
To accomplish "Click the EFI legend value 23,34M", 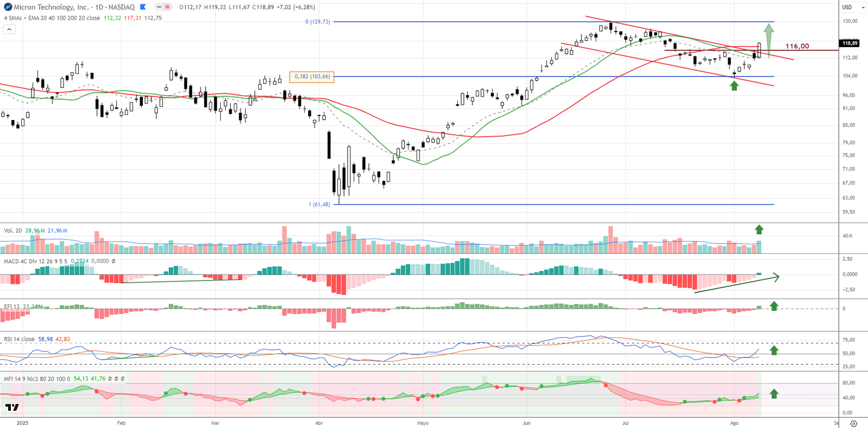I will coord(33,306).
